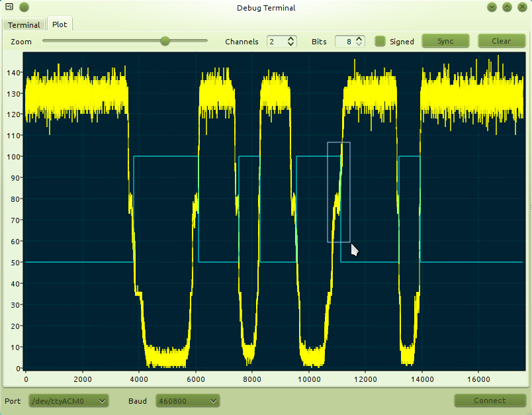Click the Zoom slider handle

click(x=165, y=41)
